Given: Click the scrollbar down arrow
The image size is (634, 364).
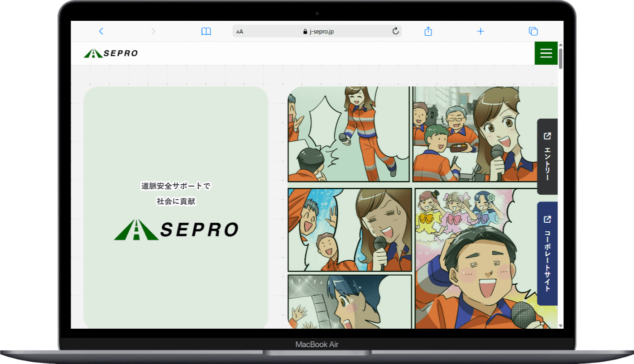Looking at the screenshot, I should click(x=561, y=326).
